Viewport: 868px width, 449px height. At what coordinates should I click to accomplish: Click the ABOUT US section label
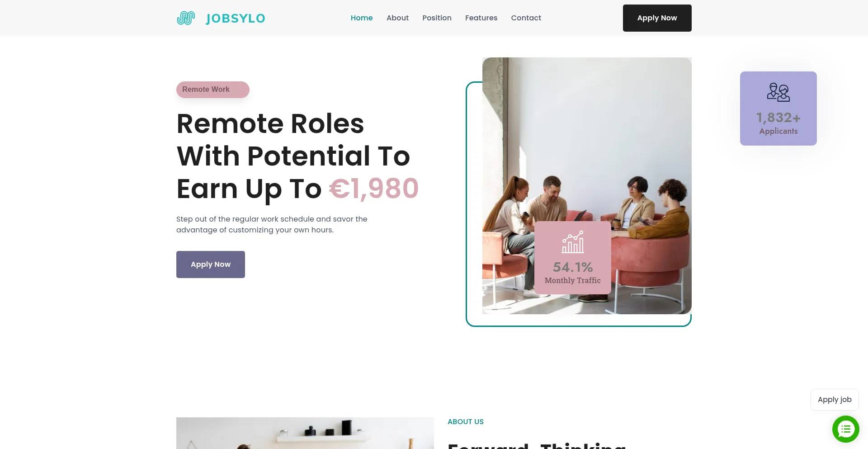pyautogui.click(x=466, y=422)
